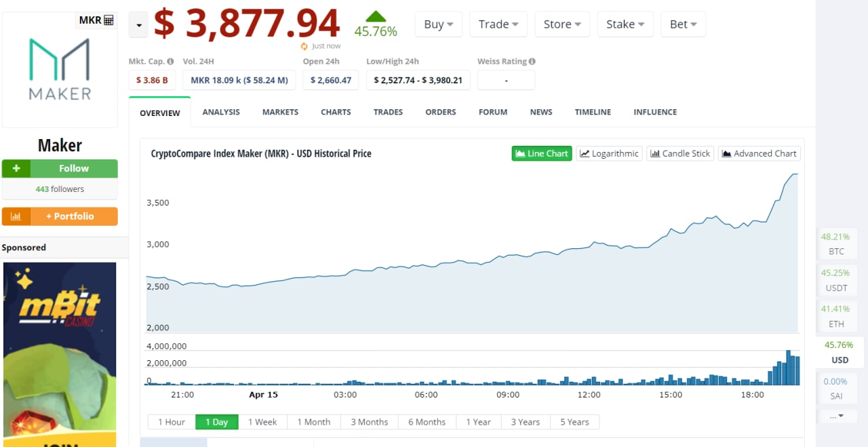Select the 1 Week time range
Viewport: 868px width, 447px height.
tap(262, 422)
